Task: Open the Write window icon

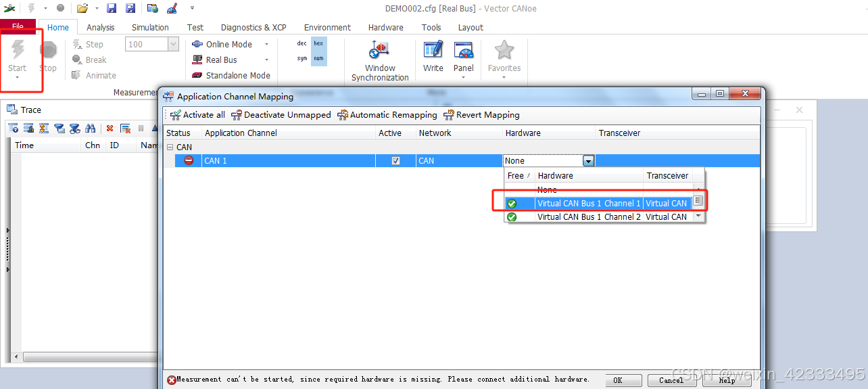Action: click(433, 50)
